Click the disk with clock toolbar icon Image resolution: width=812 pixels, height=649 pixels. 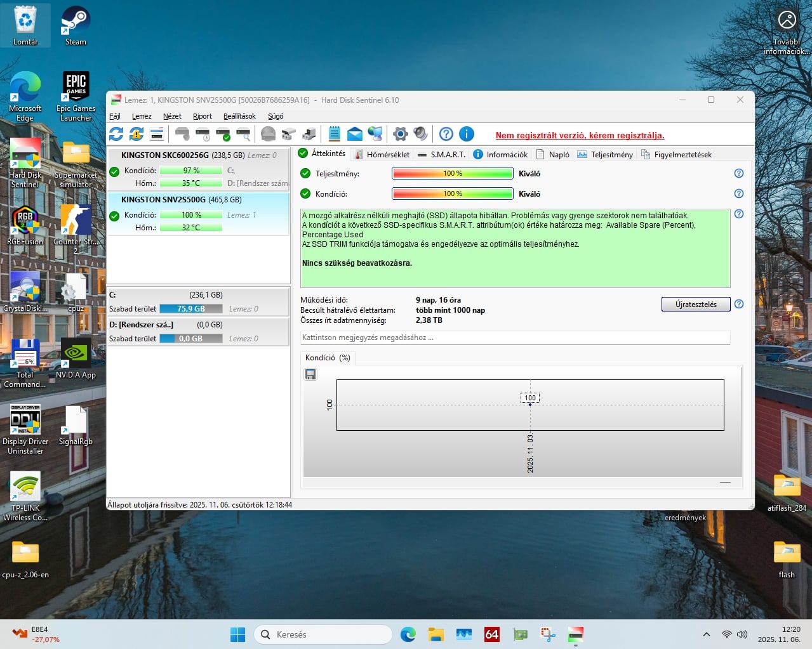pyautogui.click(x=203, y=134)
